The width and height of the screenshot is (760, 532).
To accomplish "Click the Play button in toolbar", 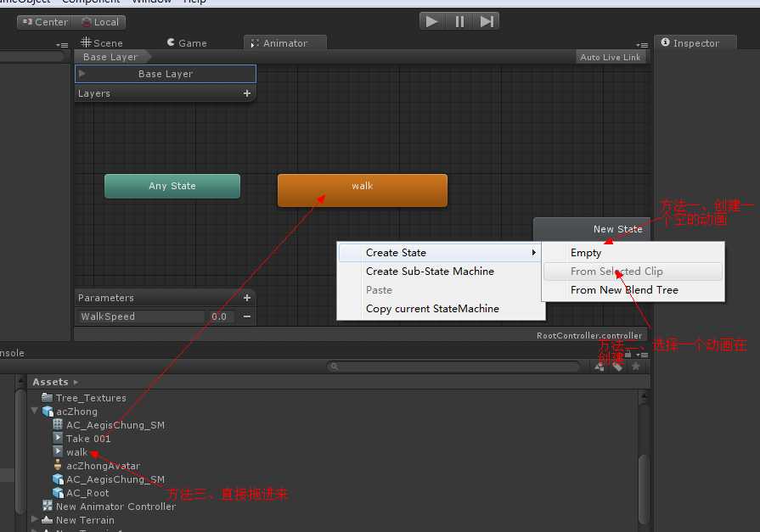I will point(432,21).
